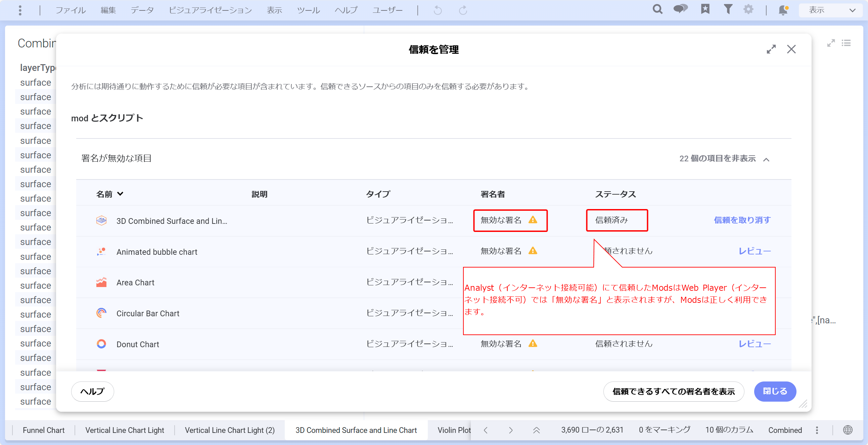This screenshot has height=445, width=868.
Task: Open the conversations speech bubble icon
Action: [x=680, y=9]
